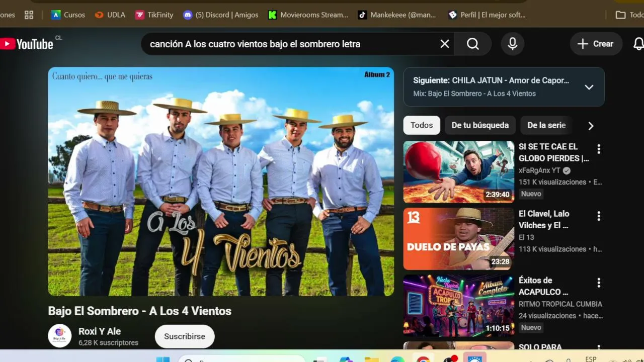Expand the Mix playlist panel chevron
The width and height of the screenshot is (644, 362).
(x=589, y=87)
